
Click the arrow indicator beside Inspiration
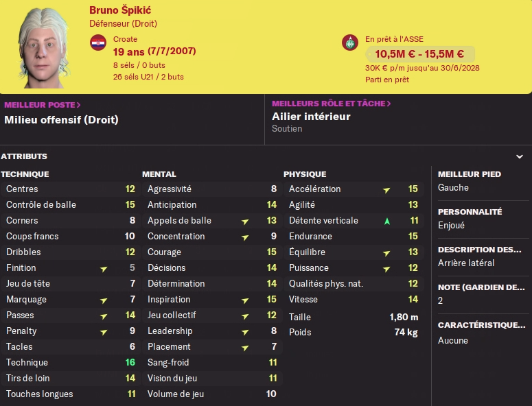coord(245,300)
